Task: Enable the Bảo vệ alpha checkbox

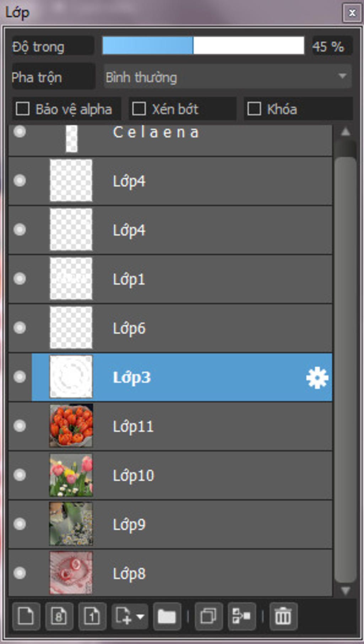Action: tap(23, 109)
